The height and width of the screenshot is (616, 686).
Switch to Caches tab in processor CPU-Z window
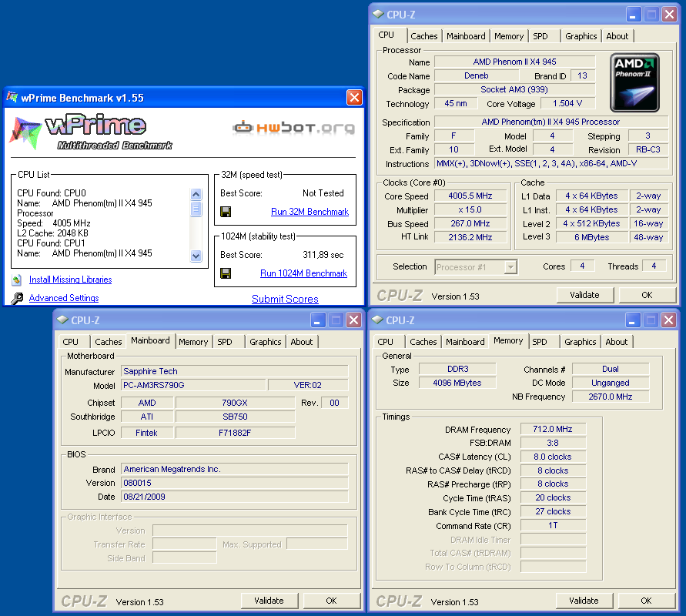[424, 36]
